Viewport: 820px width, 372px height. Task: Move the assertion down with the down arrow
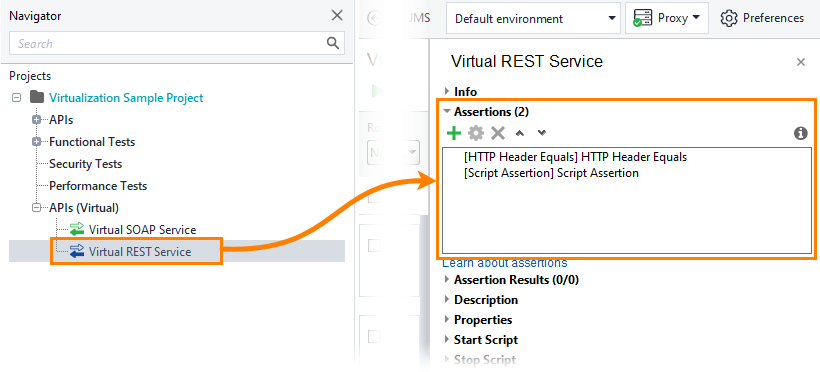tap(542, 133)
